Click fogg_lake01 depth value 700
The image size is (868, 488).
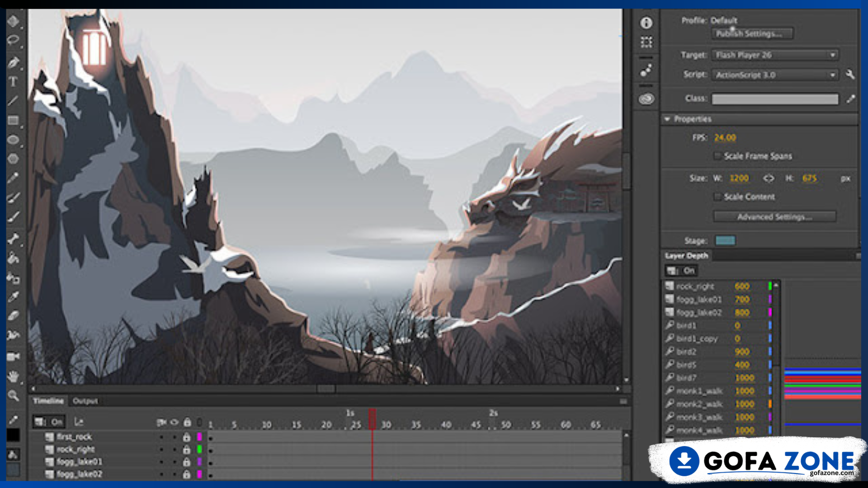point(742,300)
